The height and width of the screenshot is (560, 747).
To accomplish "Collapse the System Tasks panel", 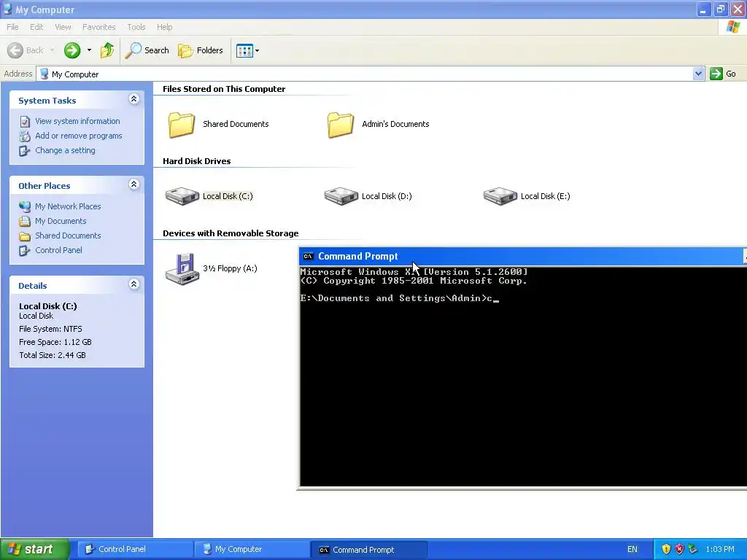I will (x=134, y=99).
